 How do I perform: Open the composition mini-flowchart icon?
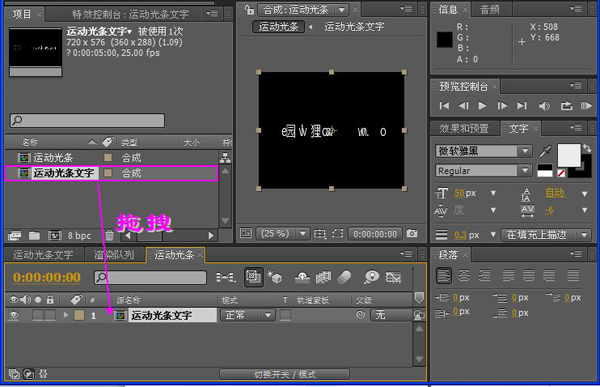225,277
